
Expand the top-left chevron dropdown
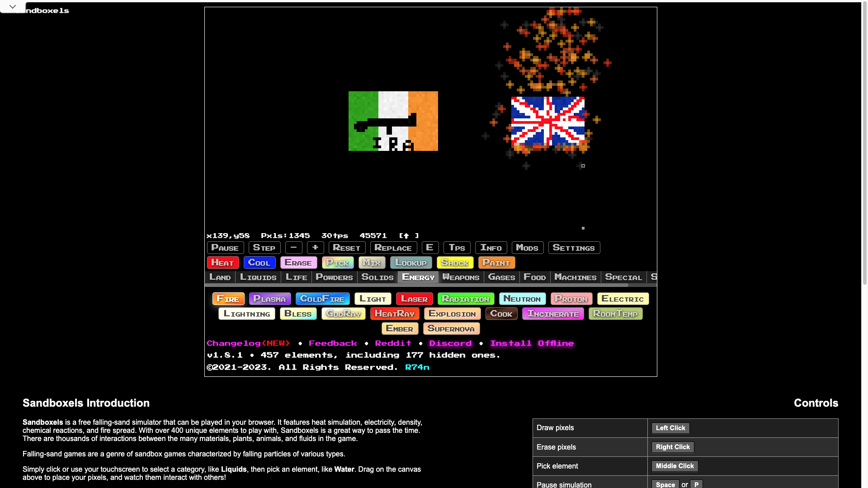(x=13, y=7)
